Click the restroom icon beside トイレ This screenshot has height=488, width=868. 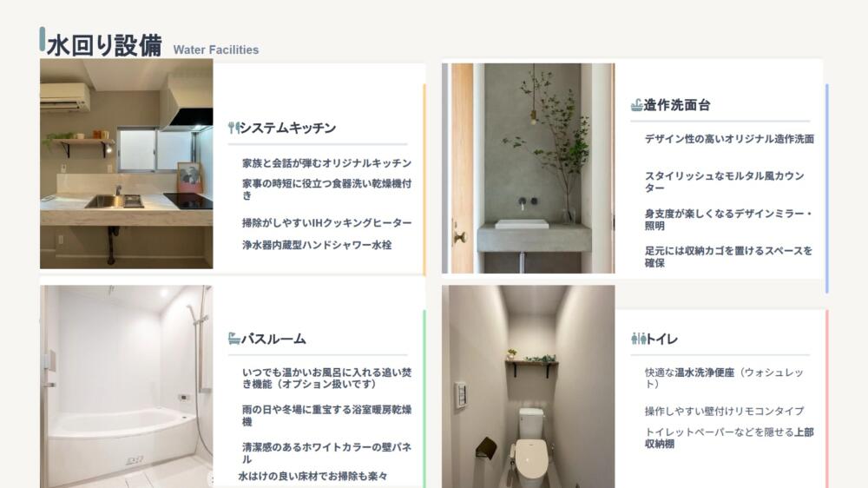638,339
